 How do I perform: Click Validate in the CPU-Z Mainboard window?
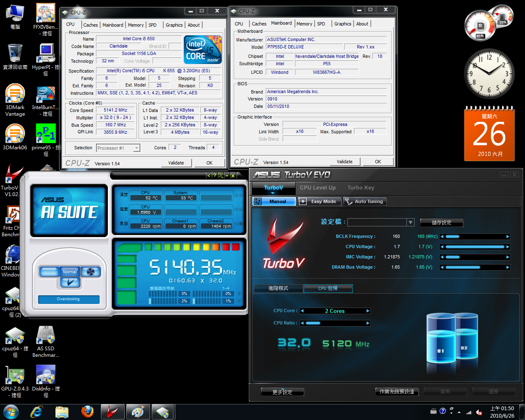click(x=345, y=162)
